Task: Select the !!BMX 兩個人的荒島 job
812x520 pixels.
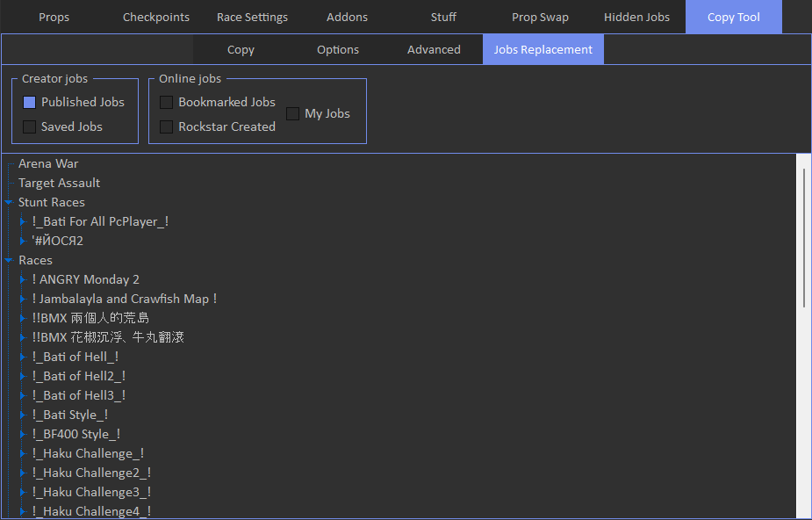Action: pos(90,318)
